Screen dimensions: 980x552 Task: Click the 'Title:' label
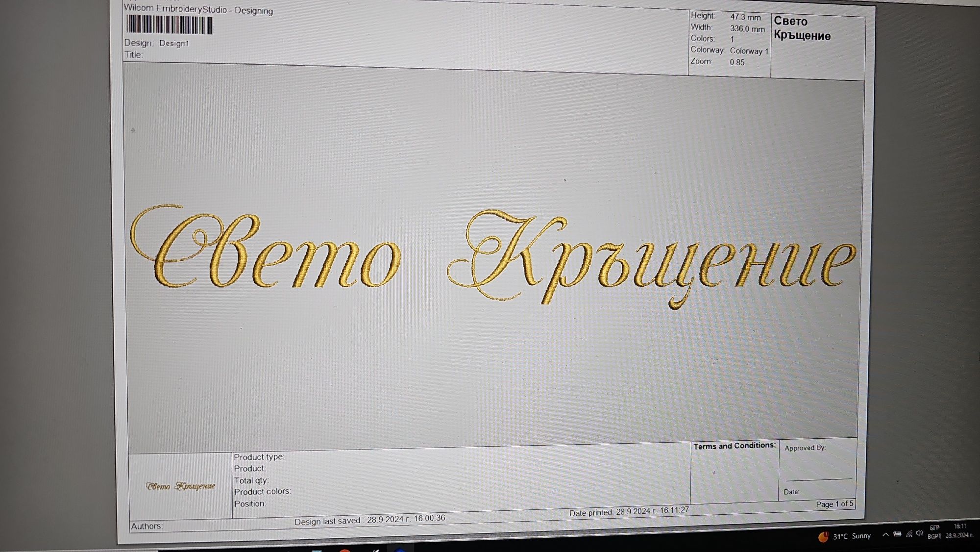click(133, 54)
